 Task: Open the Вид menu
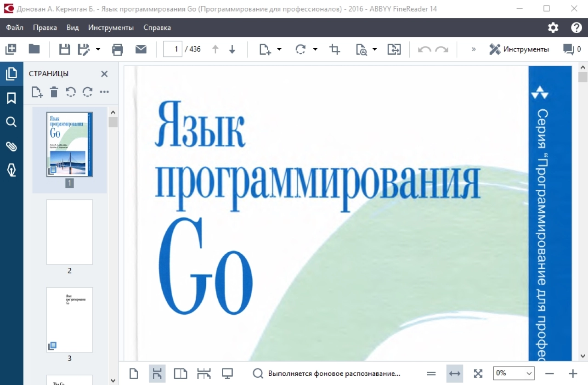click(x=73, y=28)
